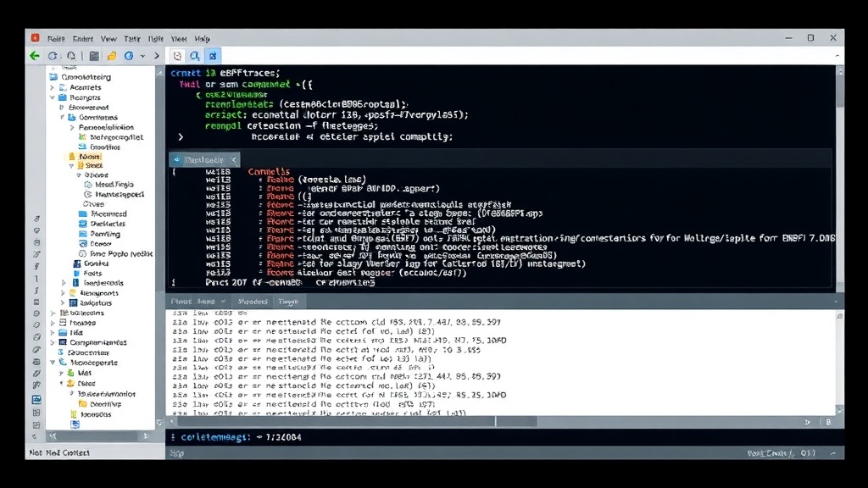Expand the second tree row from the top
The width and height of the screenshot is (868, 488).
(x=53, y=87)
